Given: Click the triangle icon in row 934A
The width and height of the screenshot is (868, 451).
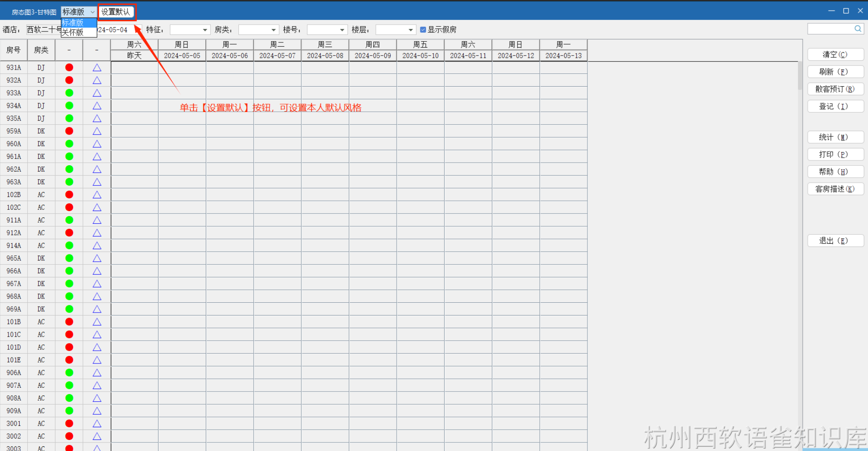Looking at the screenshot, I should 97,106.
